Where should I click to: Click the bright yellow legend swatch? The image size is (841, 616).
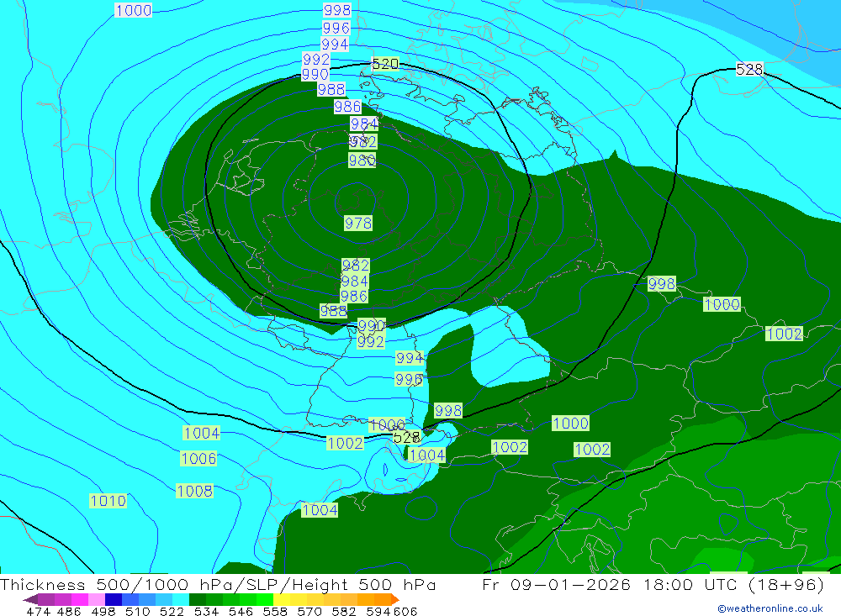282,599
